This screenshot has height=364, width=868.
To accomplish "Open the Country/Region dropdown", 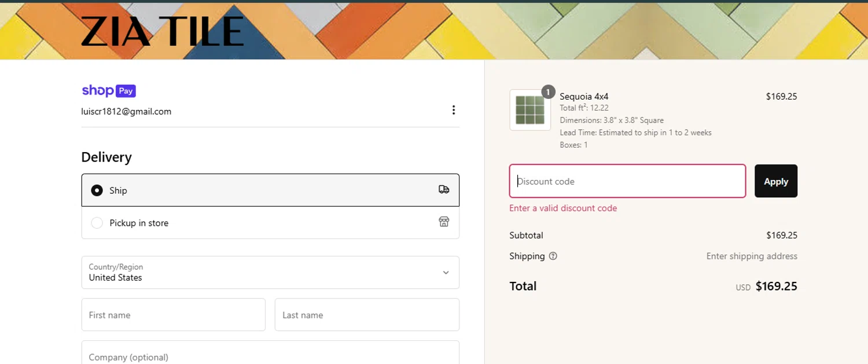I will [x=270, y=273].
